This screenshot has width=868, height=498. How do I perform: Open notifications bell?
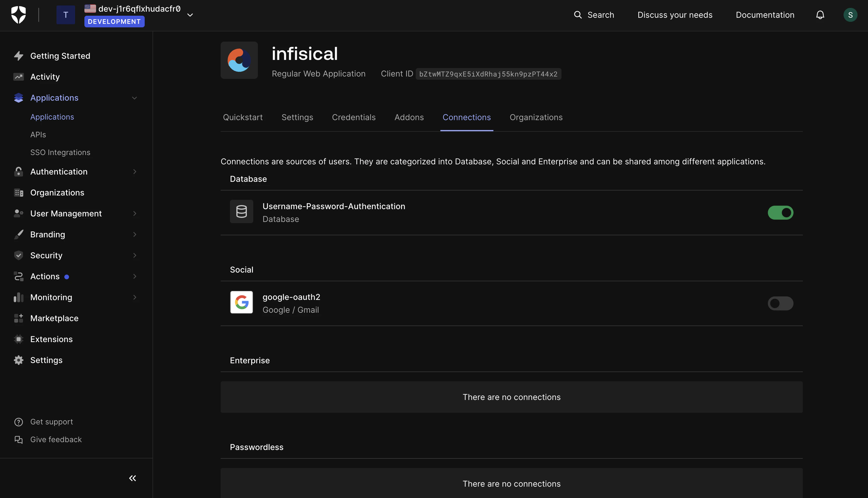pos(820,15)
